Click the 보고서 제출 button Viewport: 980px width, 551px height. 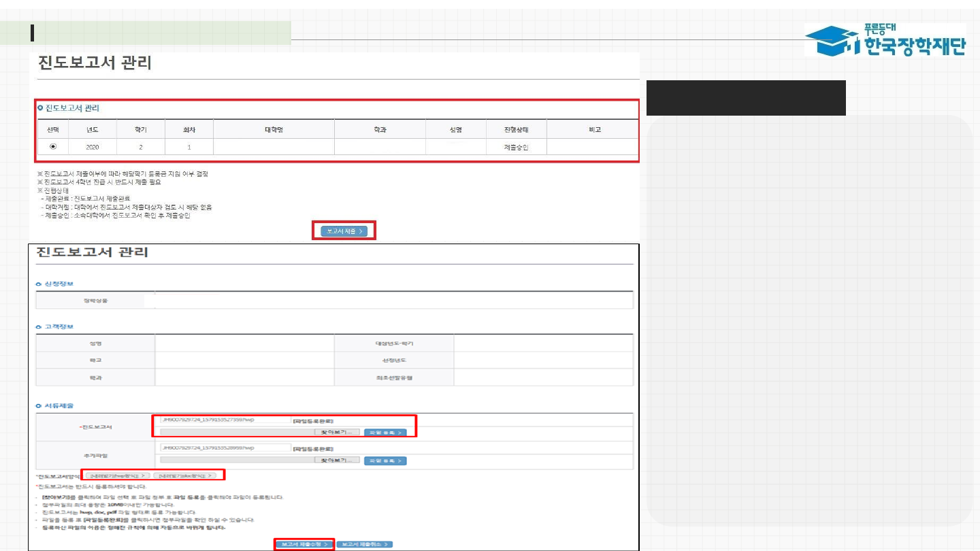[344, 231]
